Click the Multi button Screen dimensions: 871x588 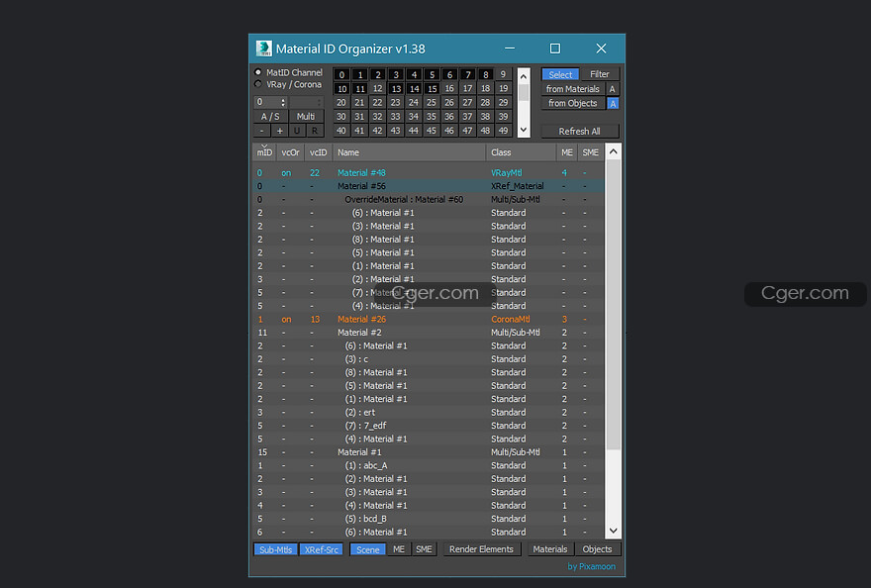point(306,117)
